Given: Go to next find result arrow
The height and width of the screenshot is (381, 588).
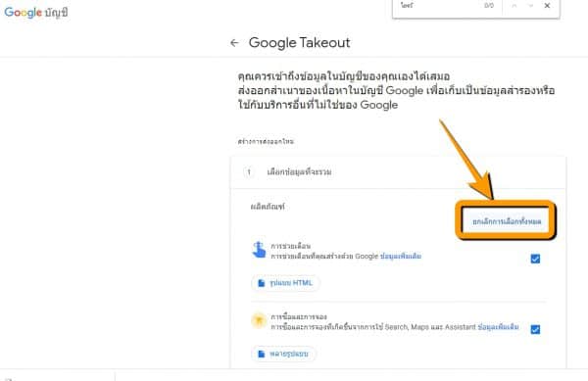Looking at the screenshot, I should [530, 6].
